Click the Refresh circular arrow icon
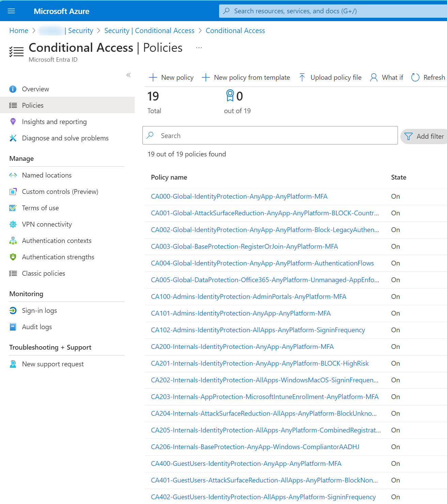The image size is (447, 504). [x=415, y=77]
